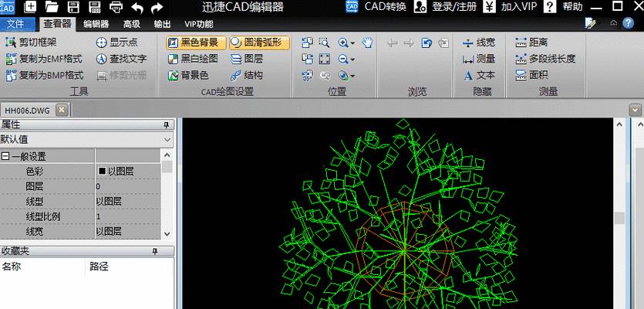Click the 线型比例 value field
Image resolution: width=644 pixels, height=309 pixels.
[x=128, y=216]
